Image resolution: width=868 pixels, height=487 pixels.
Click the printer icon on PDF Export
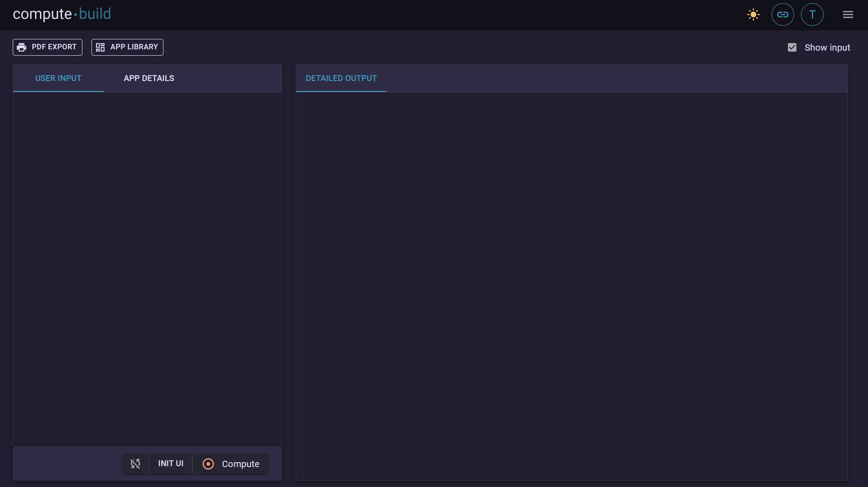coord(22,47)
